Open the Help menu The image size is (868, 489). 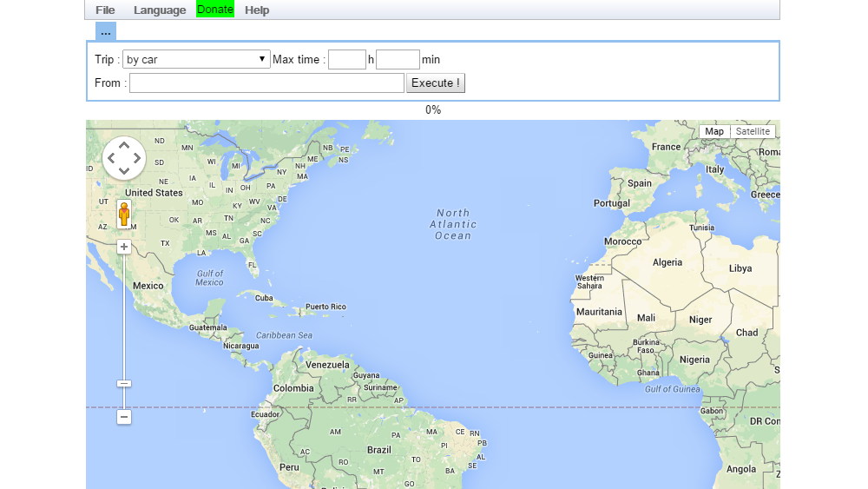click(x=257, y=10)
